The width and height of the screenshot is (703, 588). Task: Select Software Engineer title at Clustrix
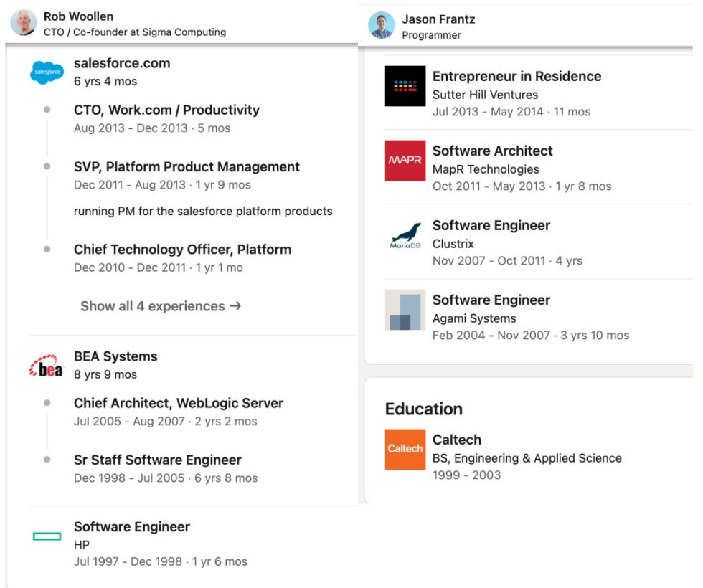pyautogui.click(x=491, y=225)
